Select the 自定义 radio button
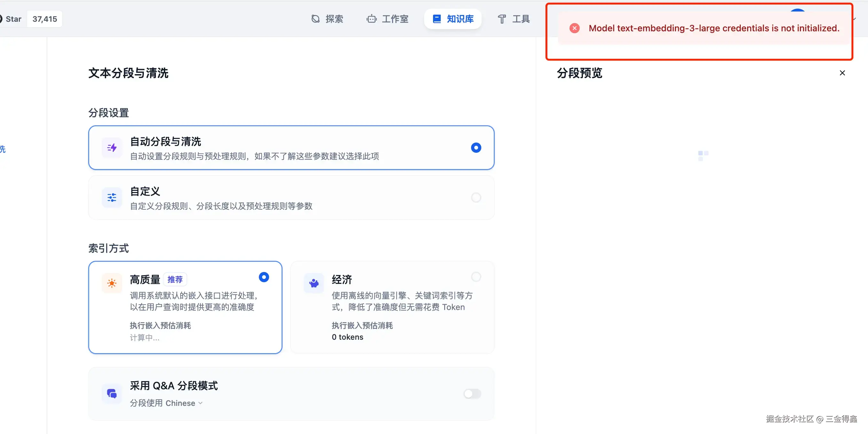Image resolution: width=868 pixels, height=434 pixels. (476, 198)
